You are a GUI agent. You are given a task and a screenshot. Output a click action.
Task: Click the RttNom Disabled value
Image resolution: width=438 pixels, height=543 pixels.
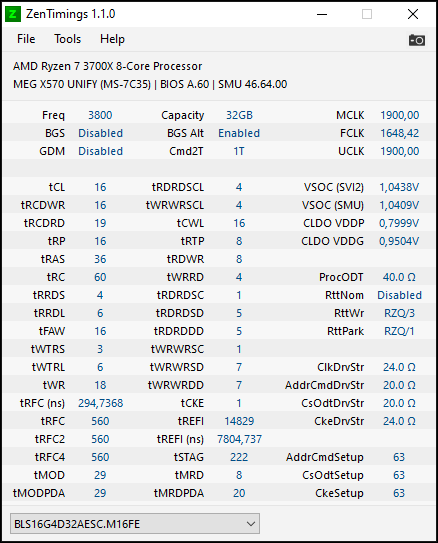(x=400, y=295)
